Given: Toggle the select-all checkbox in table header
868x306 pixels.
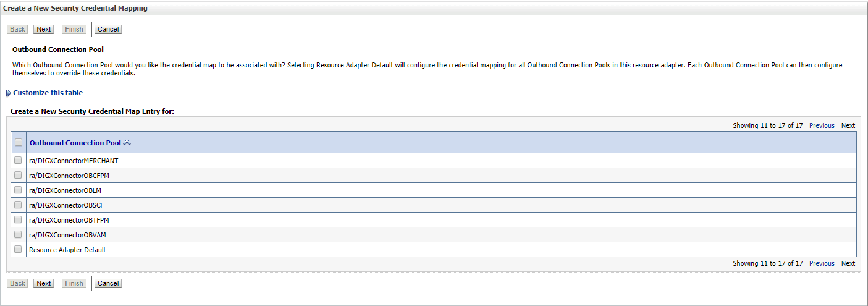Looking at the screenshot, I should click(19, 142).
